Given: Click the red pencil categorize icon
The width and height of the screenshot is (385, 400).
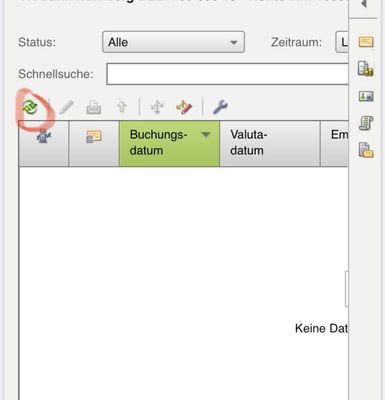Looking at the screenshot, I should 184,107.
